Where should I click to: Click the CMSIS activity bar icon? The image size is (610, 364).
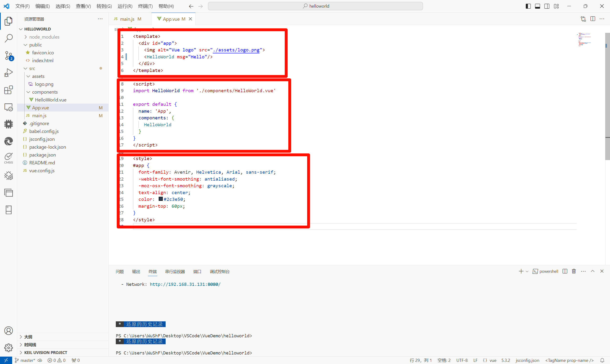pos(9,158)
